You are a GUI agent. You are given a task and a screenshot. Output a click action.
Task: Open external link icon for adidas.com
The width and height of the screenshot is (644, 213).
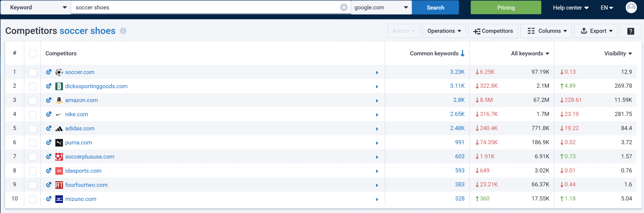click(x=49, y=128)
